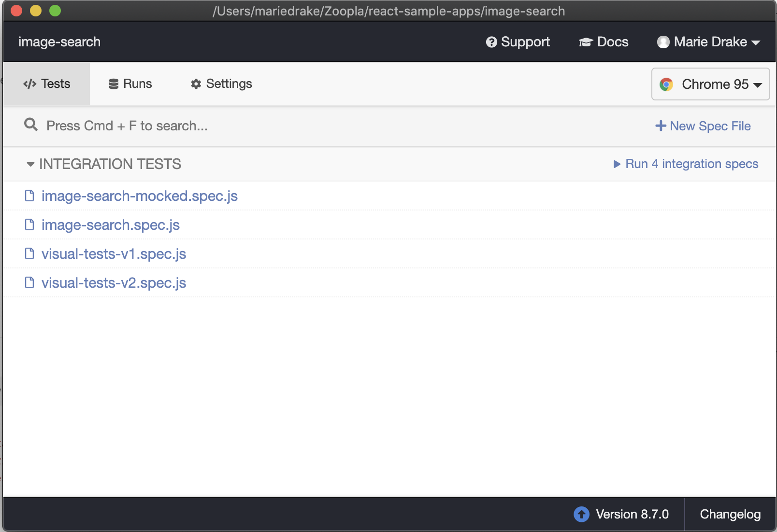Open image-search.spec.js

pos(111,225)
